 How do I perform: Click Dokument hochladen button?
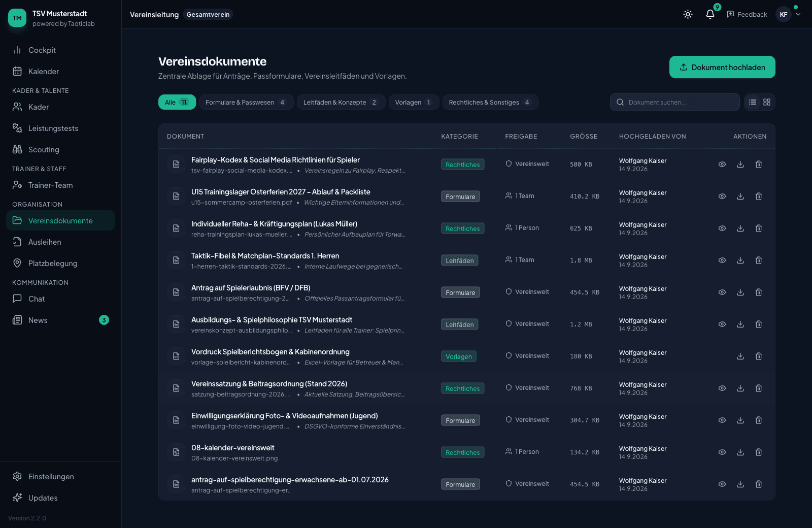(722, 67)
